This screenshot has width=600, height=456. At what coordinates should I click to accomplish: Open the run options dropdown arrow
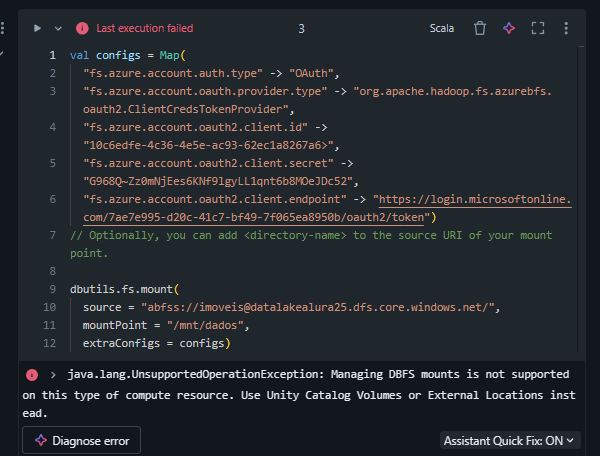pos(58,28)
